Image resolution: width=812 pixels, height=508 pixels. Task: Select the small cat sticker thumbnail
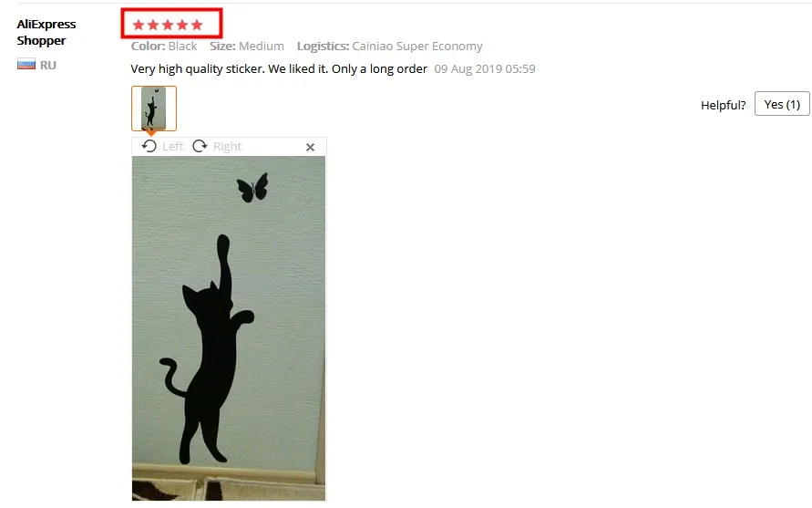coord(154,109)
